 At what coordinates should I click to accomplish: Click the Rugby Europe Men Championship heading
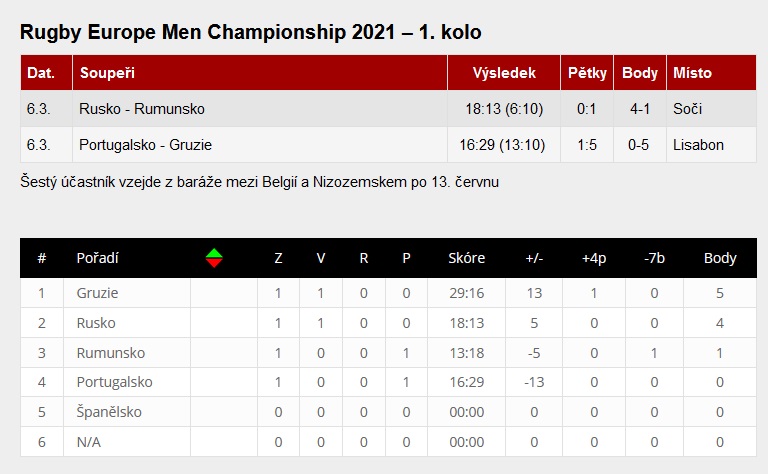click(250, 32)
